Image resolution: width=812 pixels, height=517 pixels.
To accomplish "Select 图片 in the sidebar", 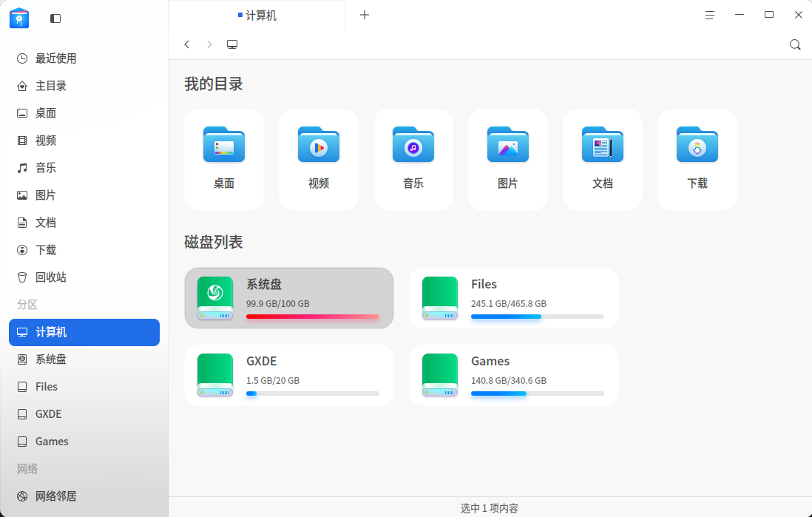I will click(84, 195).
